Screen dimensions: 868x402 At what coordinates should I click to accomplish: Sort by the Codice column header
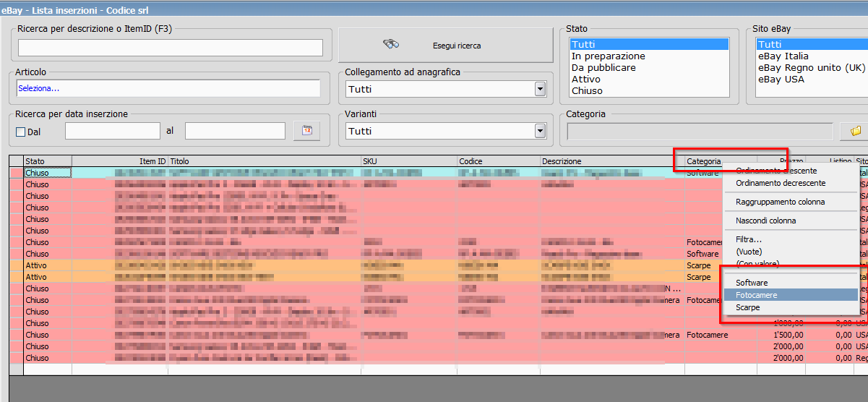point(499,161)
